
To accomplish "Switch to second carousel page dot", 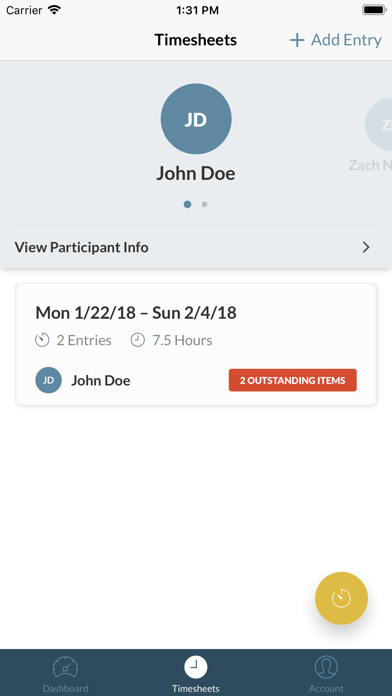I will tap(204, 204).
